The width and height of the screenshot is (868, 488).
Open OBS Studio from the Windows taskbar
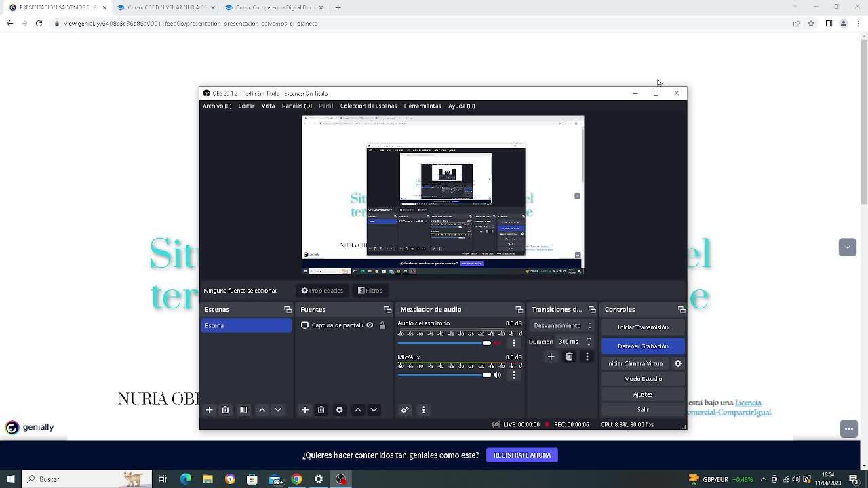341,479
